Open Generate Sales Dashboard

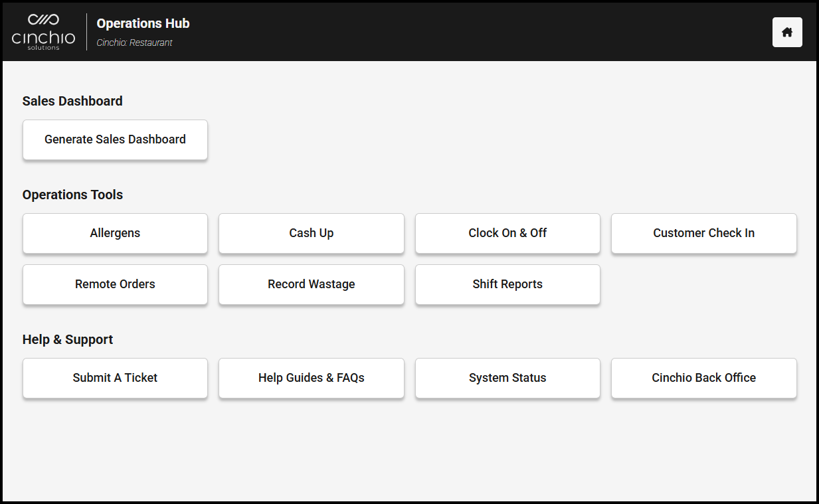tap(115, 139)
